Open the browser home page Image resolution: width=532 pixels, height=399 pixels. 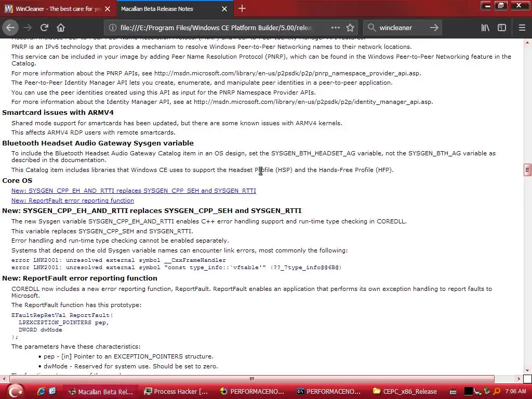61,28
